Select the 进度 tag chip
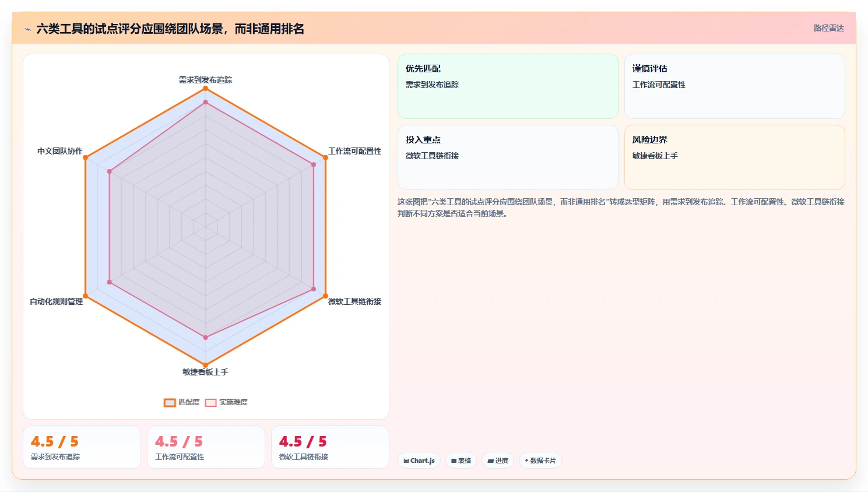868x492 pixels. [498, 461]
